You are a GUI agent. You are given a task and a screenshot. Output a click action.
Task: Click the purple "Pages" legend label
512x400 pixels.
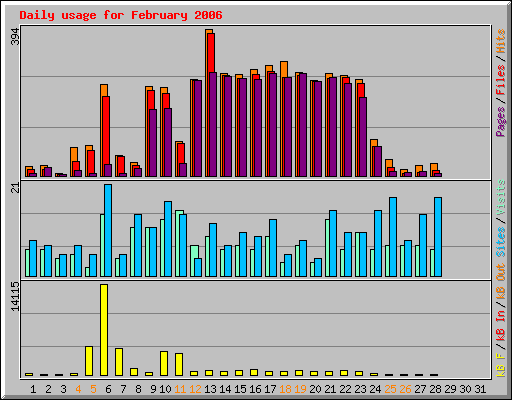click(500, 122)
